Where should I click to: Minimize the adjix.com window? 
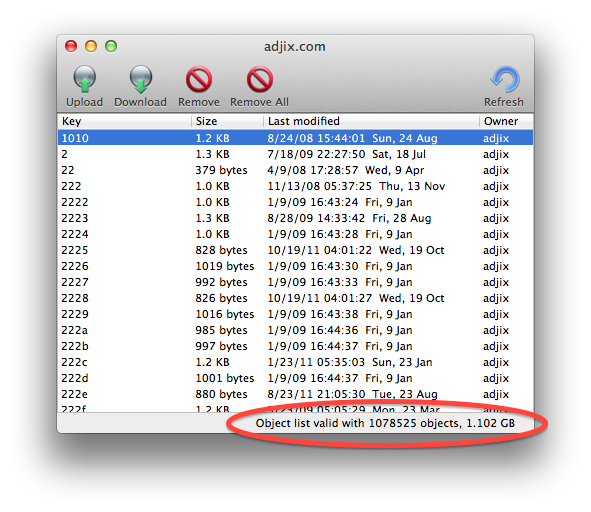tap(91, 46)
